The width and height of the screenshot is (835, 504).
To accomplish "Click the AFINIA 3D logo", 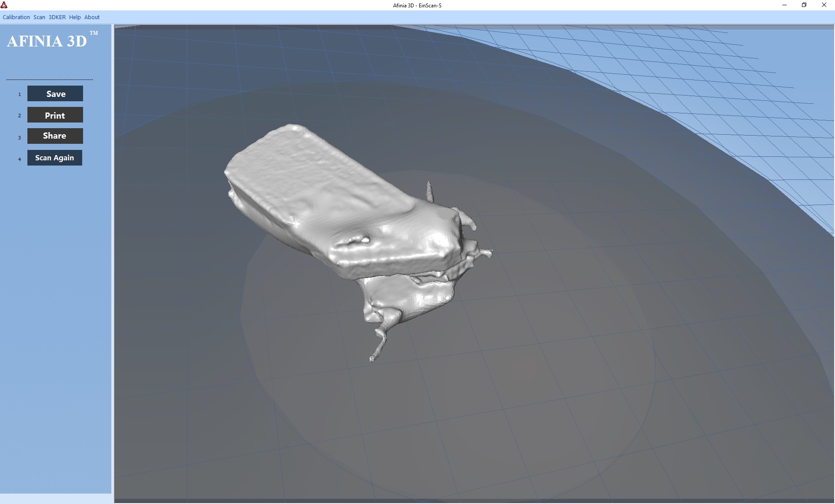I will pyautogui.click(x=47, y=41).
